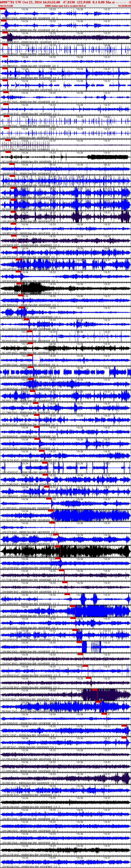
Task: Click the start time 16:33:13.00 label
Action: 7,6
